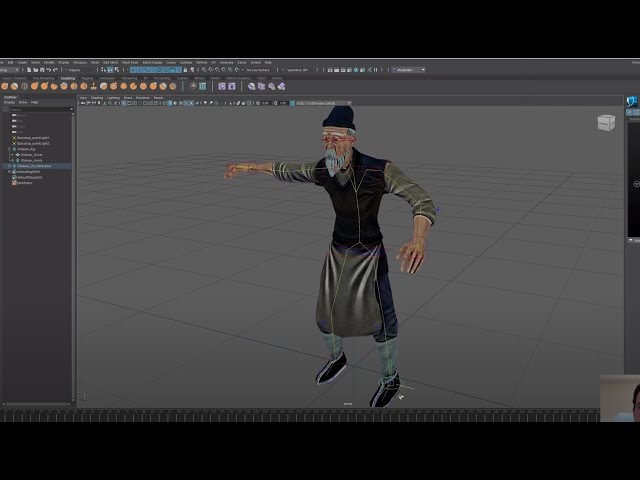Image resolution: width=640 pixels, height=480 pixels.
Task: Expand the Oldman_Rig node
Action: pyautogui.click(x=9, y=149)
